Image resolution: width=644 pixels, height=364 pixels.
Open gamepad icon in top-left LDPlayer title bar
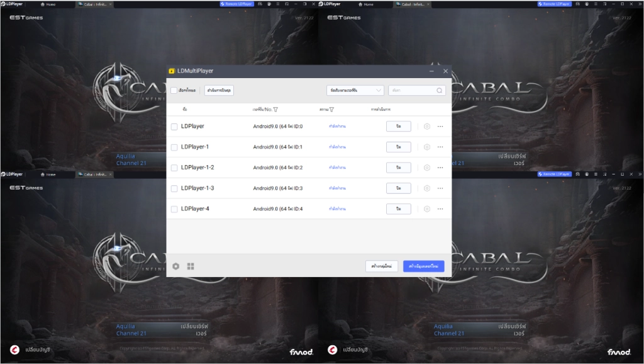coord(260,4)
